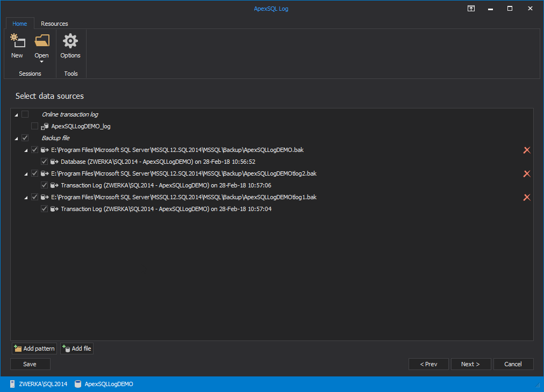This screenshot has height=392, width=544.
Task: Collapse the Online transaction log node
Action: [x=16, y=114]
